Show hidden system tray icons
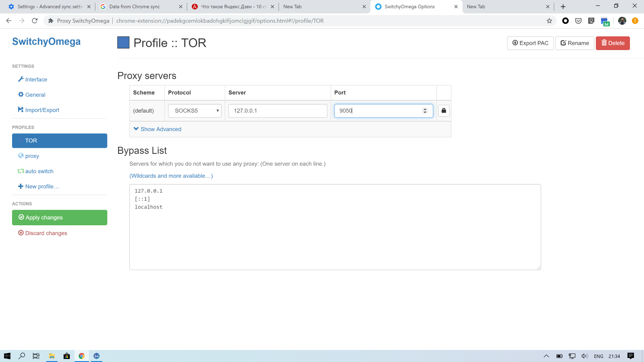The width and height of the screenshot is (644, 362). pyautogui.click(x=546, y=356)
